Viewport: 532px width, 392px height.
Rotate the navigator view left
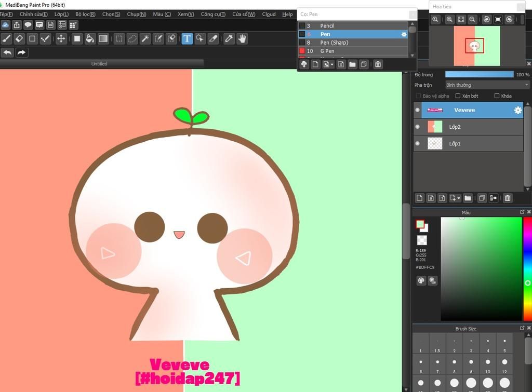pos(486,19)
